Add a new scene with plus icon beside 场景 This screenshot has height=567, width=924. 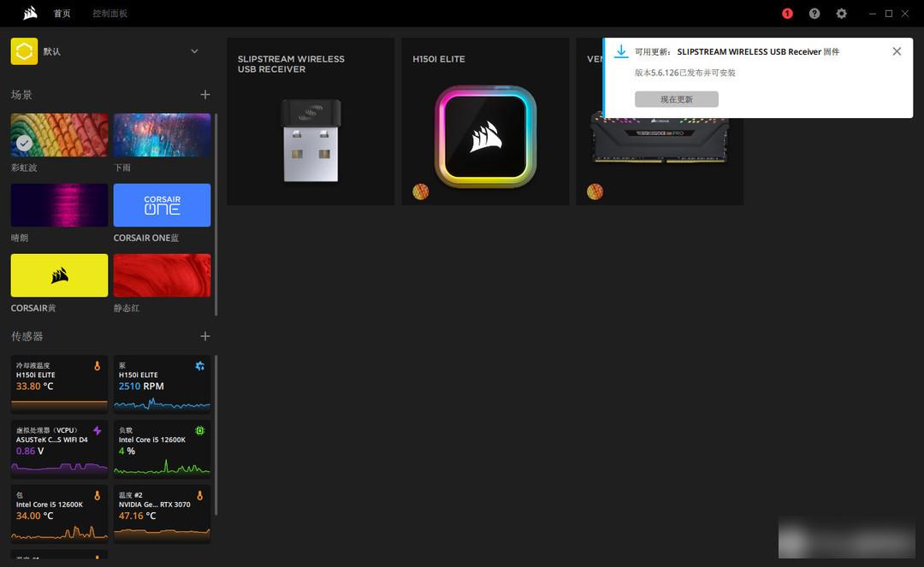pyautogui.click(x=205, y=95)
